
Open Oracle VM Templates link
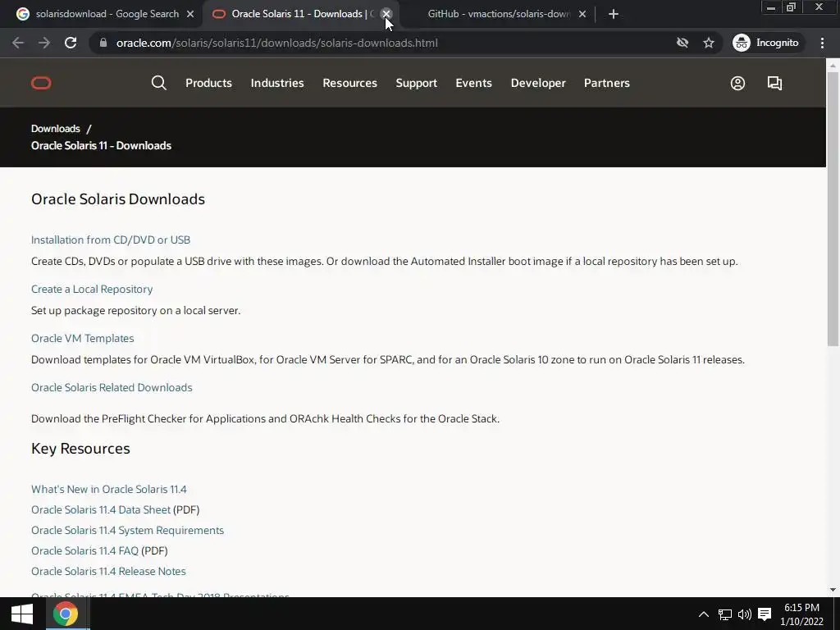pyautogui.click(x=83, y=339)
